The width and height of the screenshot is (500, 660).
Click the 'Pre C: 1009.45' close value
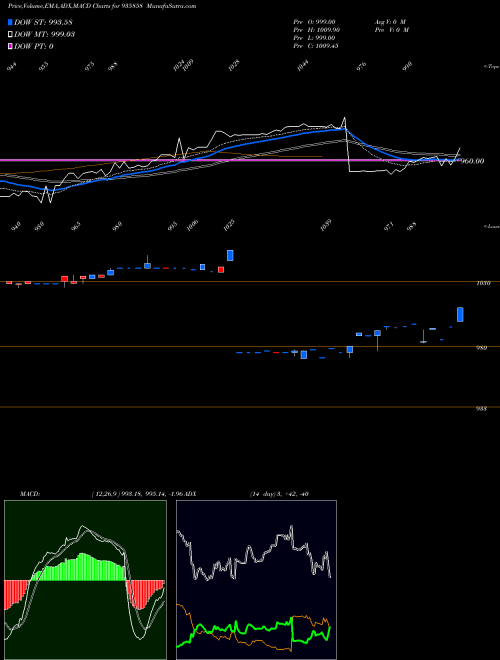coord(316,46)
